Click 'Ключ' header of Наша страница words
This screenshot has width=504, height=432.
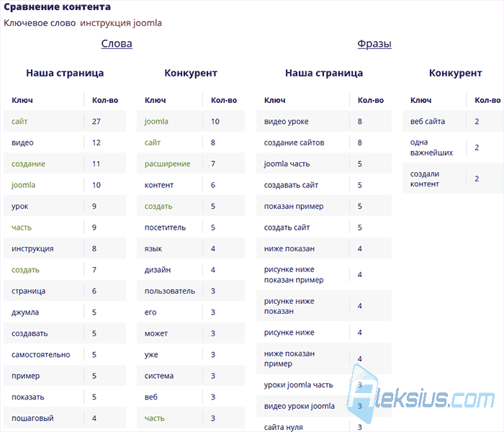pyautogui.click(x=22, y=100)
